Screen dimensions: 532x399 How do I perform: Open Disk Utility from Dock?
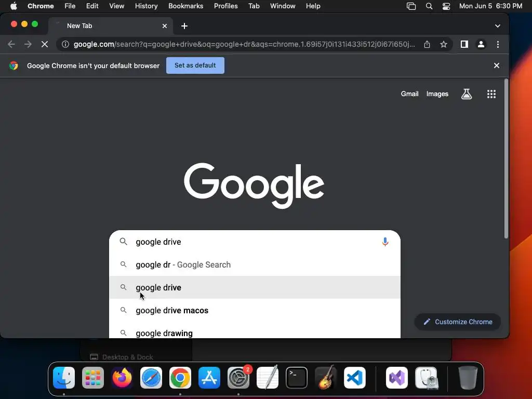427,378
